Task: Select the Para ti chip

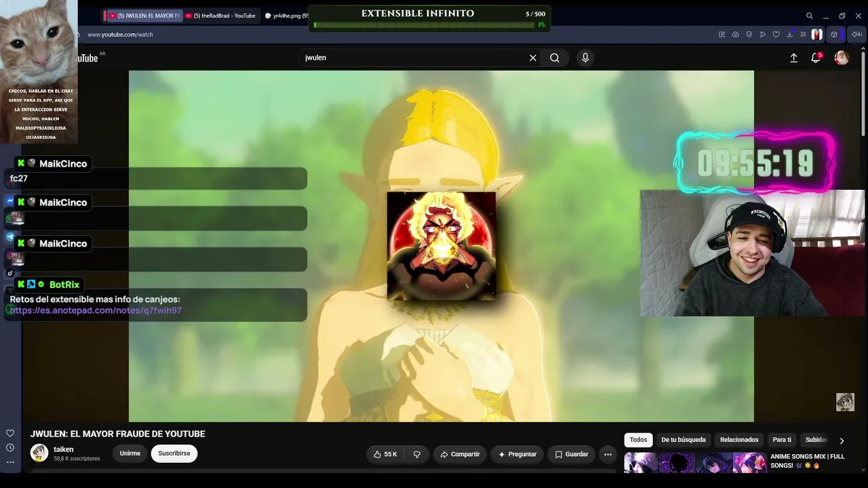Action: click(x=782, y=440)
